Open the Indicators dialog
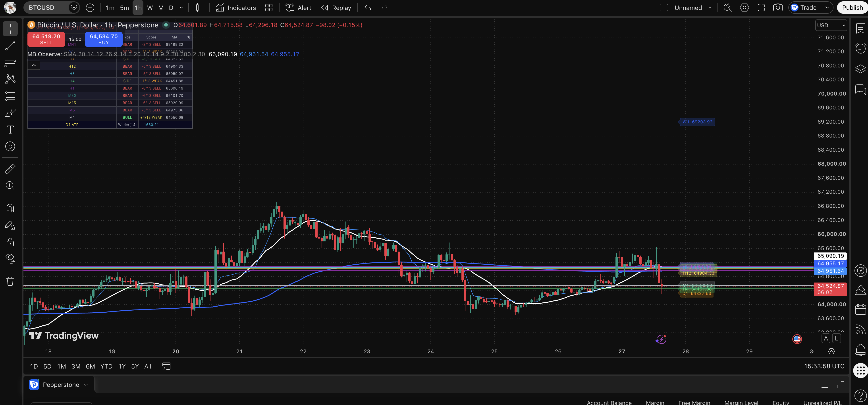 (x=236, y=8)
